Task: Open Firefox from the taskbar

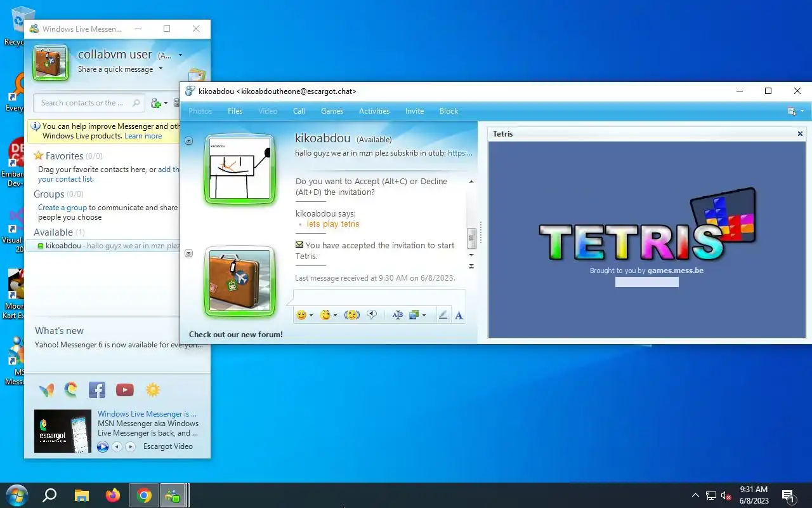Action: (113, 495)
